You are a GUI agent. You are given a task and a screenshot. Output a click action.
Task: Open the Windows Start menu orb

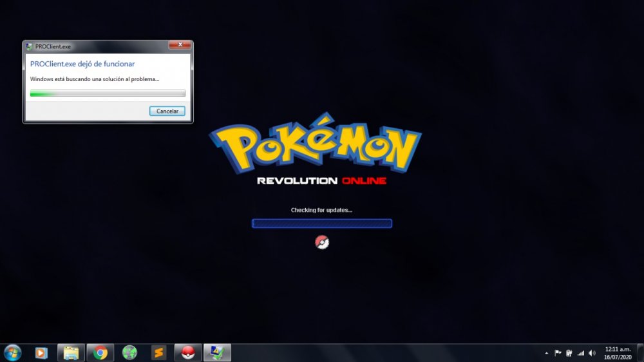click(12, 352)
